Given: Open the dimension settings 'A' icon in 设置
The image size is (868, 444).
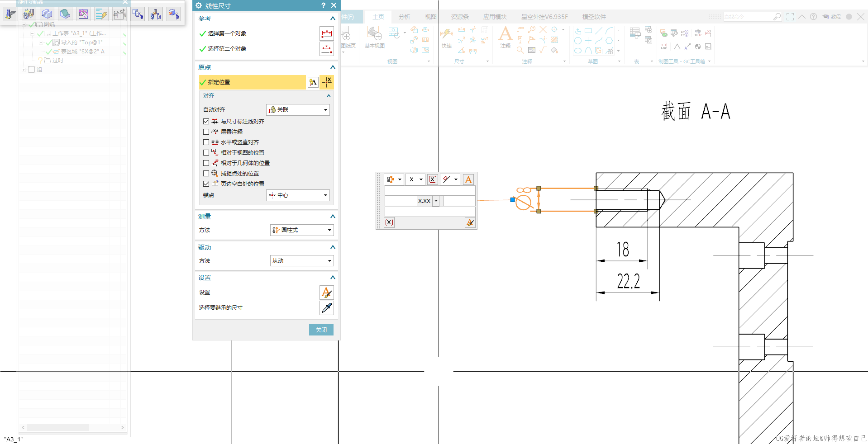Looking at the screenshot, I should pos(327,293).
